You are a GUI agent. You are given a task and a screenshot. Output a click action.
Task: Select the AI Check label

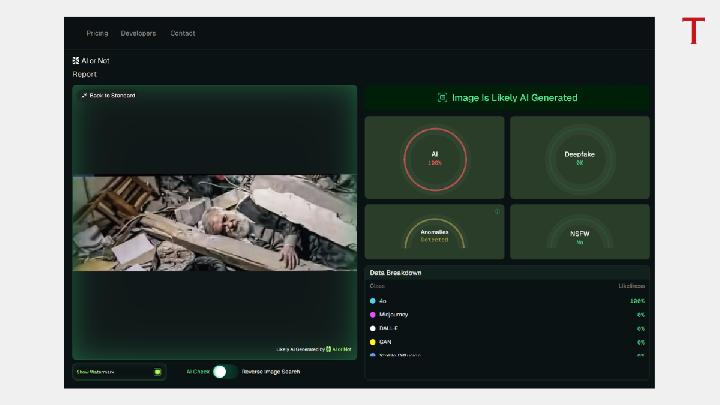coord(198,371)
